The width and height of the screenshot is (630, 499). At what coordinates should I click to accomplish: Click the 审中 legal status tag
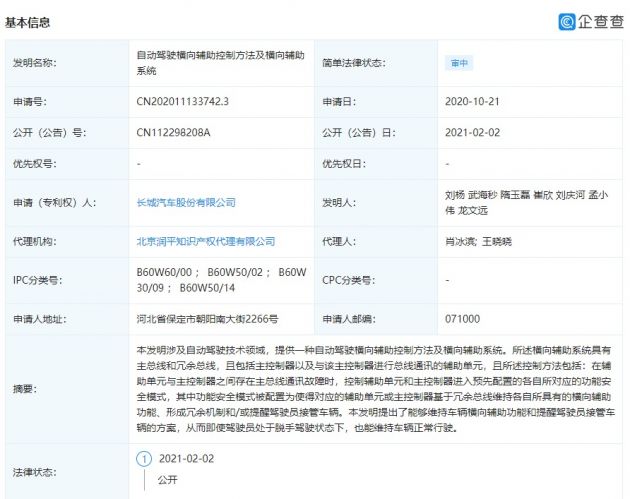click(459, 63)
